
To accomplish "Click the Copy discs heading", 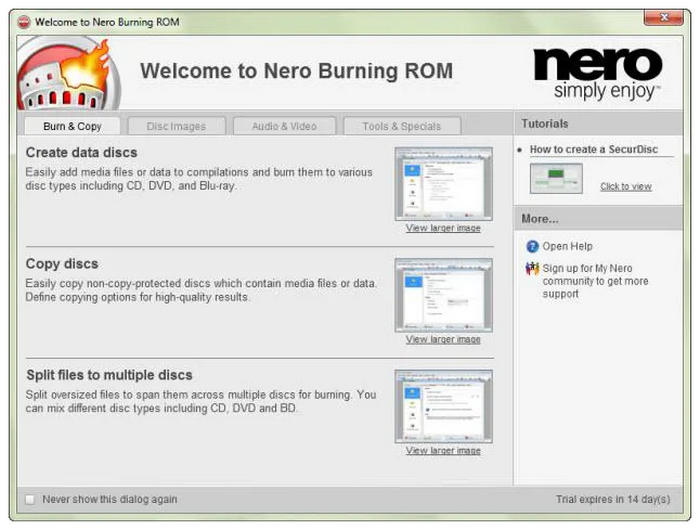I will tap(62, 264).
